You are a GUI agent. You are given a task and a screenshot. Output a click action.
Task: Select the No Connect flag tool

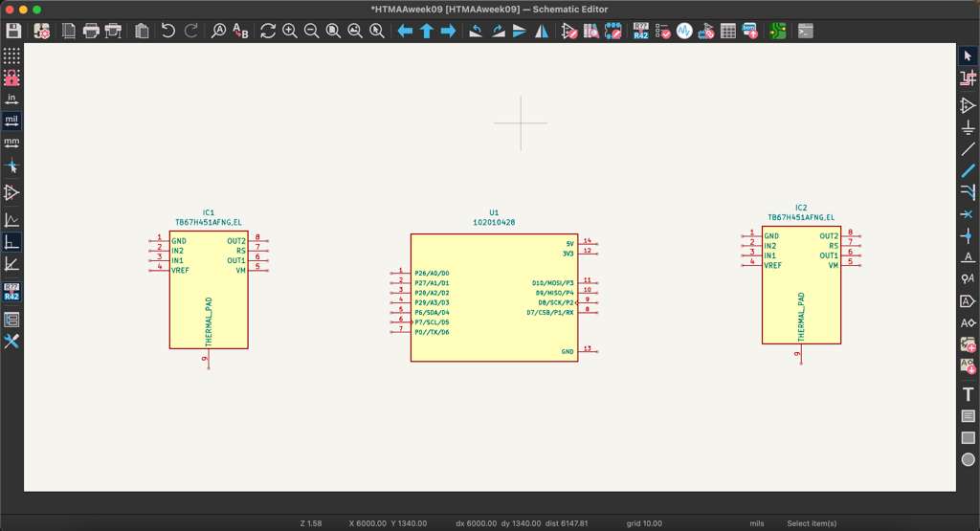(x=968, y=214)
